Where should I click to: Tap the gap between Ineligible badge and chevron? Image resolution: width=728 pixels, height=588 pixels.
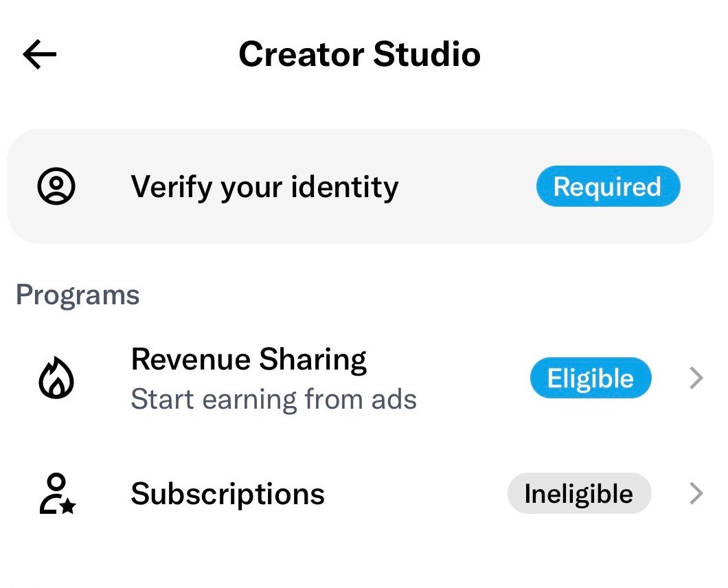pyautogui.click(x=670, y=493)
